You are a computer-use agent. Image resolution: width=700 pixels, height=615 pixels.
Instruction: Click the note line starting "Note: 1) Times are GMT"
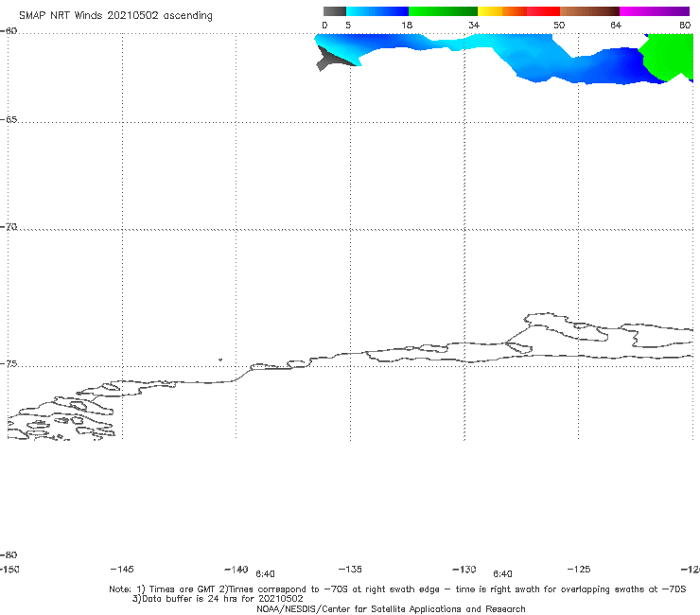coord(397,589)
